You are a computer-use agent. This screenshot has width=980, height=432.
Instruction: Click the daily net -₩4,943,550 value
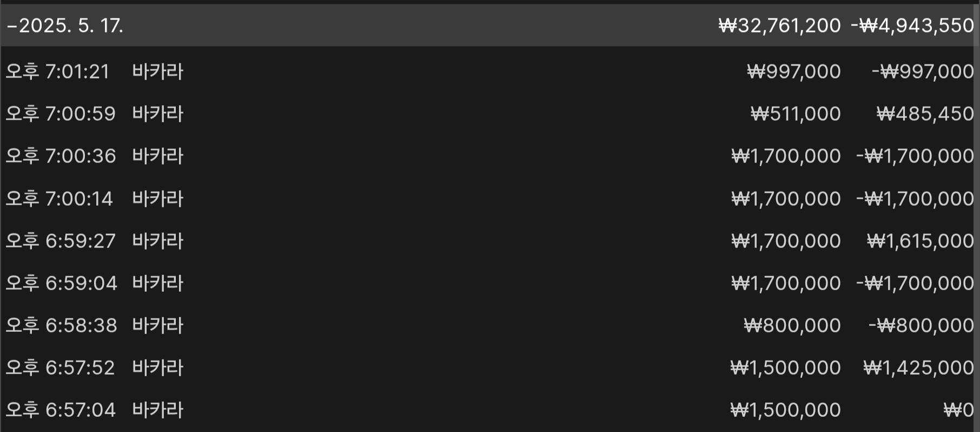tap(912, 25)
